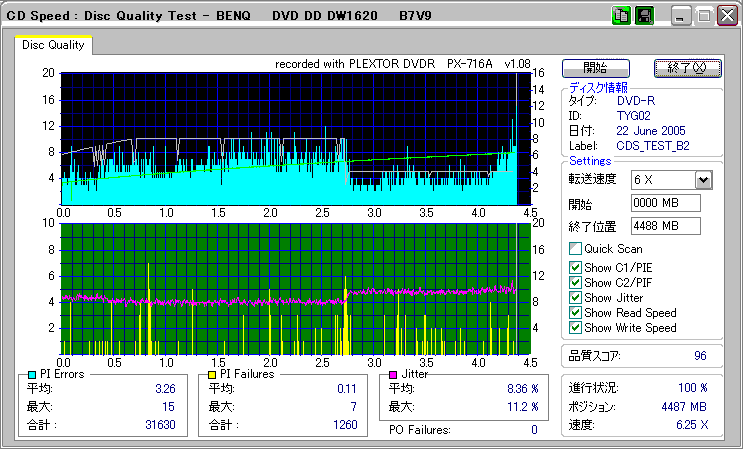Turn off Show Read Speed
Viewport: 743px width, 449px height.
coord(575,313)
